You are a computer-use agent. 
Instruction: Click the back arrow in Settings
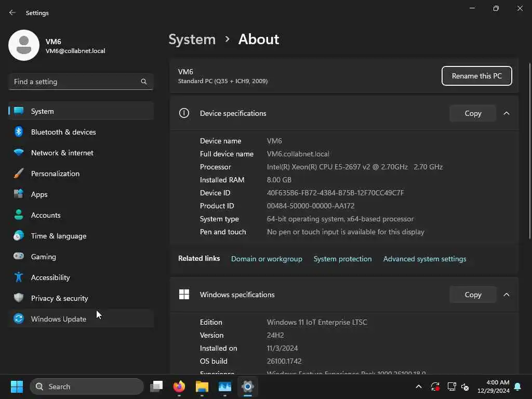click(12, 12)
